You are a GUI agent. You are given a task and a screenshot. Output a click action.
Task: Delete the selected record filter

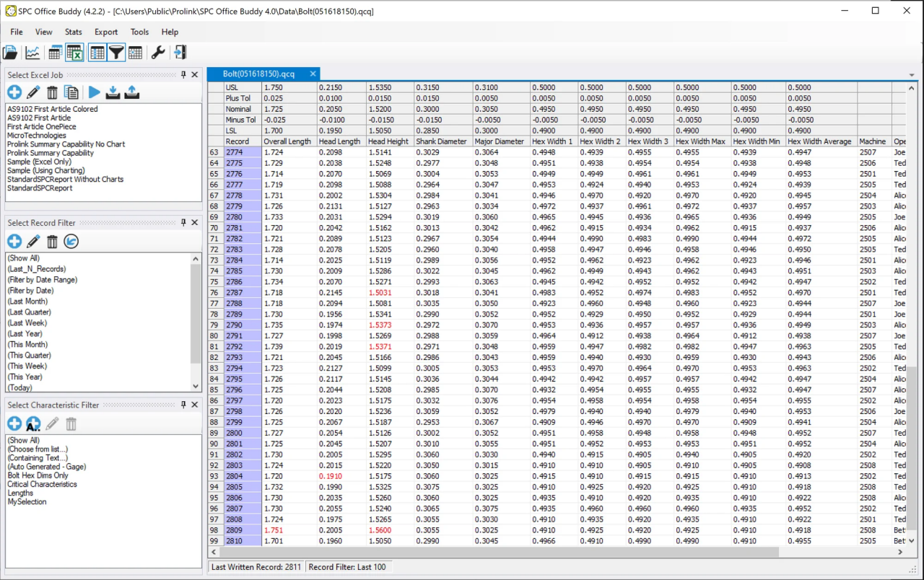coord(52,241)
